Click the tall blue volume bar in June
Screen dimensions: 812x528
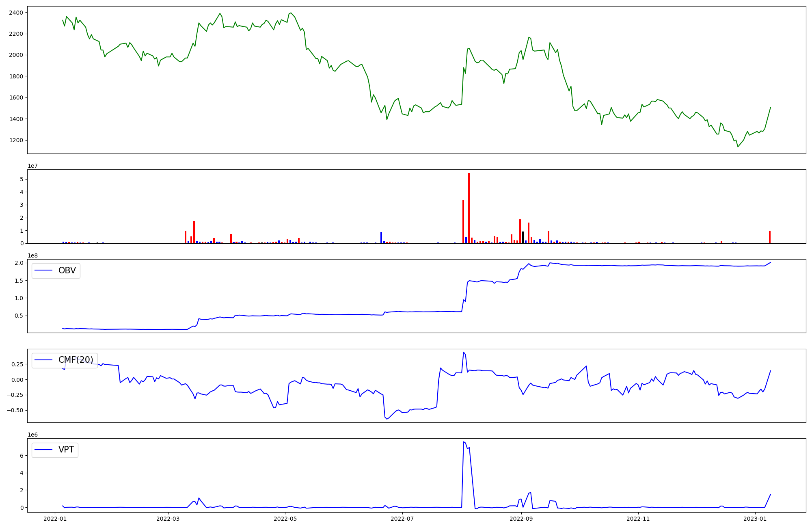coord(381,238)
